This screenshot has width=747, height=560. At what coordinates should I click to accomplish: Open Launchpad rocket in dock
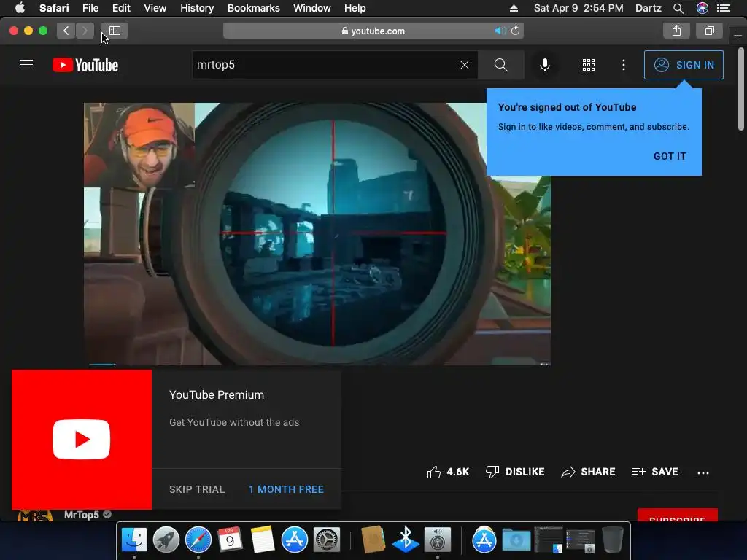[x=166, y=540]
